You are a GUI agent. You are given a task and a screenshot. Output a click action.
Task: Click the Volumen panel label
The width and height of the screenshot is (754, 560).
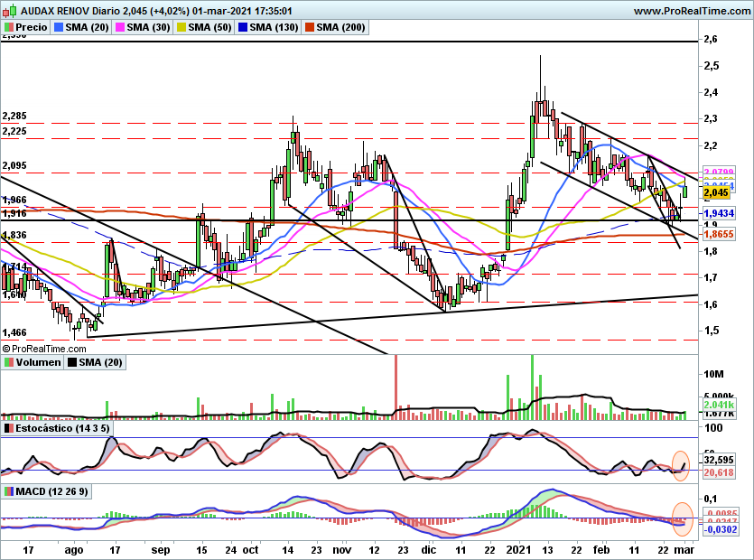pos(39,362)
